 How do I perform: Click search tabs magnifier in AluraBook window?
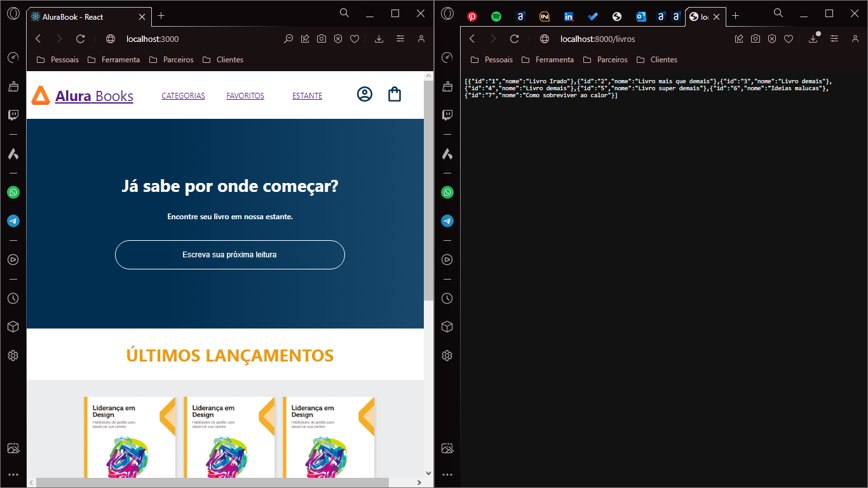click(x=344, y=13)
